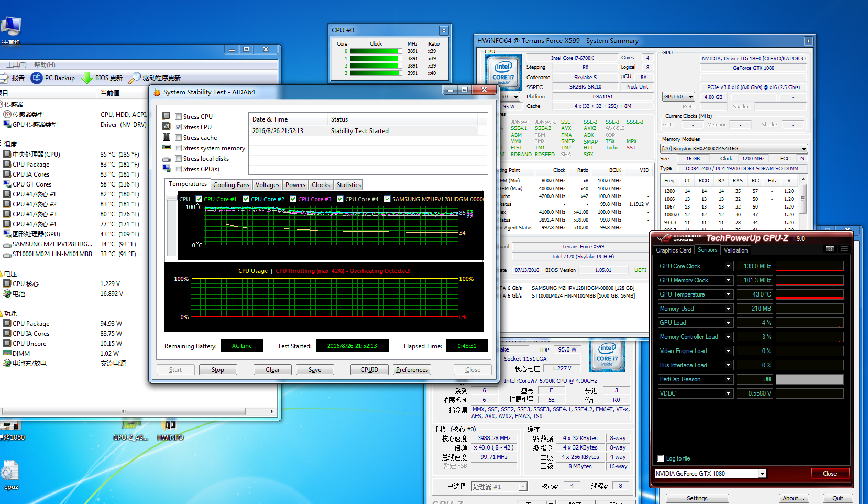Click the driver update magnifier icon
The width and height of the screenshot is (868, 504).
pos(135,78)
